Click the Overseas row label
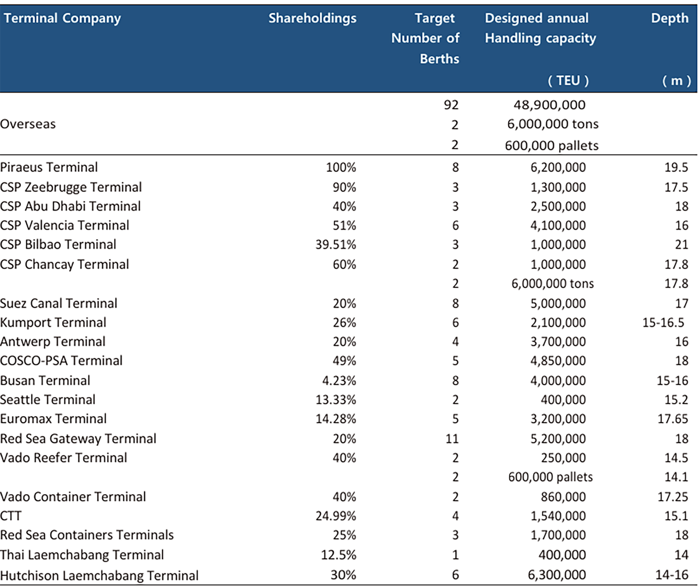Screen dimensions: 700x588 tap(28, 124)
